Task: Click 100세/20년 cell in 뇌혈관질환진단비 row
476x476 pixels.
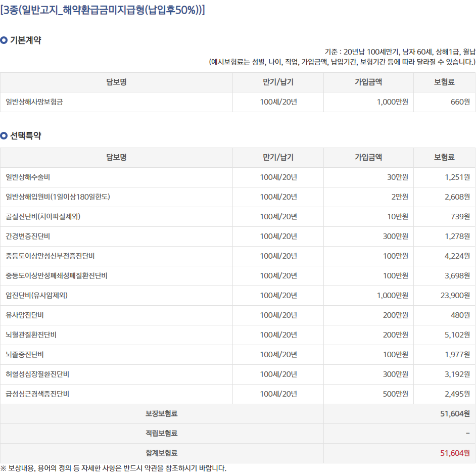Action: click(x=278, y=335)
